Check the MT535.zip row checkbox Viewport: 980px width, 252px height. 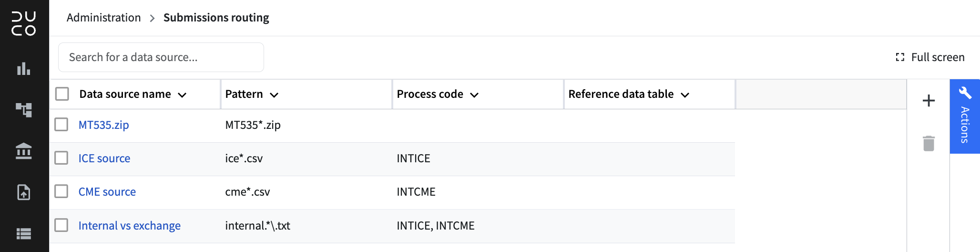61,125
